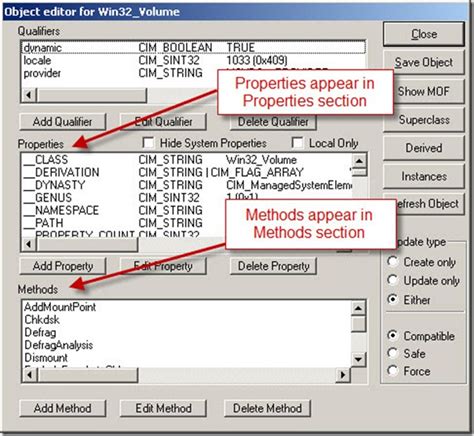Select the dynamic qualifier row

pyautogui.click(x=193, y=48)
